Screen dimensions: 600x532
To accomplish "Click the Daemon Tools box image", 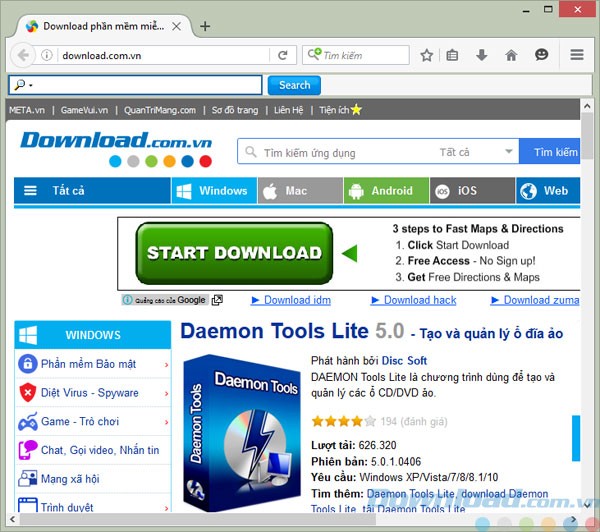I will coord(242,433).
